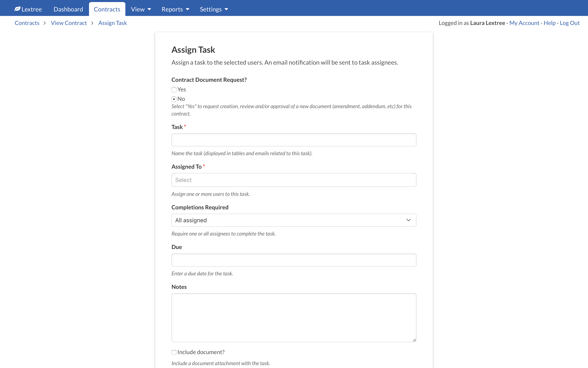Select No for Contract Document Request

pyautogui.click(x=174, y=99)
